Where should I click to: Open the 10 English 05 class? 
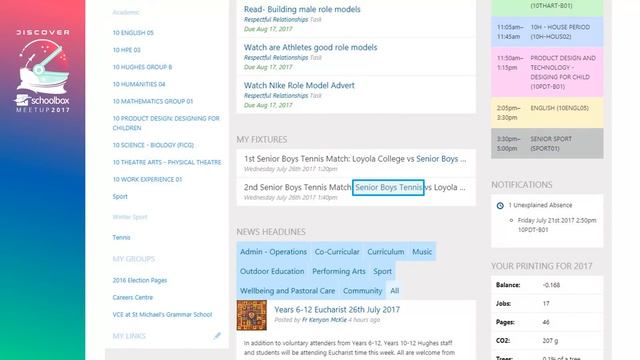coord(133,33)
